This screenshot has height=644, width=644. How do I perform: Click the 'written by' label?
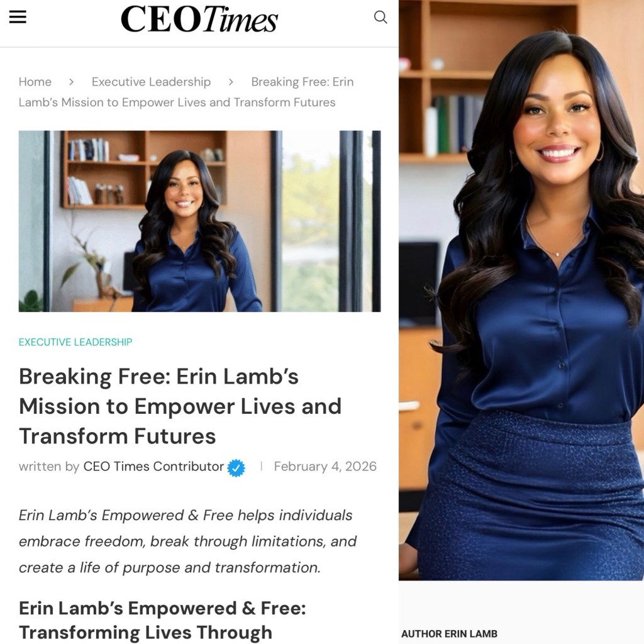(49, 466)
